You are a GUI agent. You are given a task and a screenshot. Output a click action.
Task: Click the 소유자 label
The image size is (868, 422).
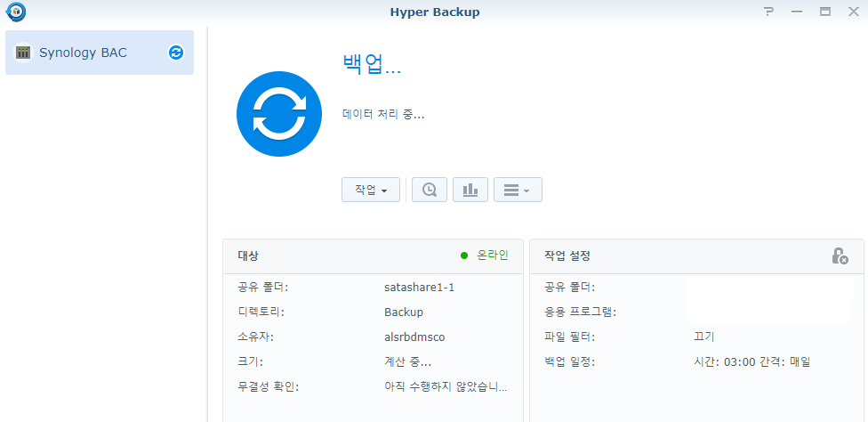pyautogui.click(x=256, y=337)
